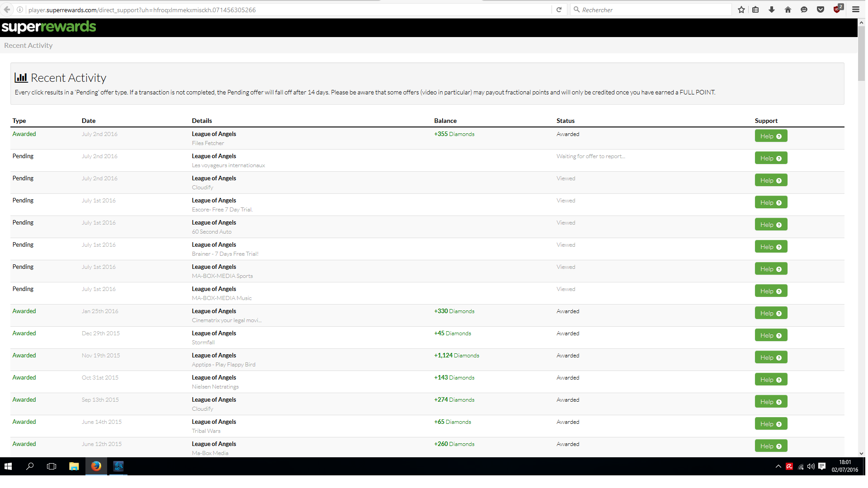Open the bookmarks list icon
Screen dimensions: 868x488
click(x=755, y=9)
